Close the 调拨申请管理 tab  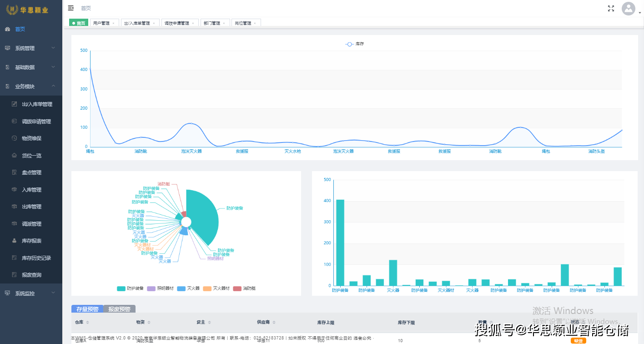pyautogui.click(x=193, y=23)
